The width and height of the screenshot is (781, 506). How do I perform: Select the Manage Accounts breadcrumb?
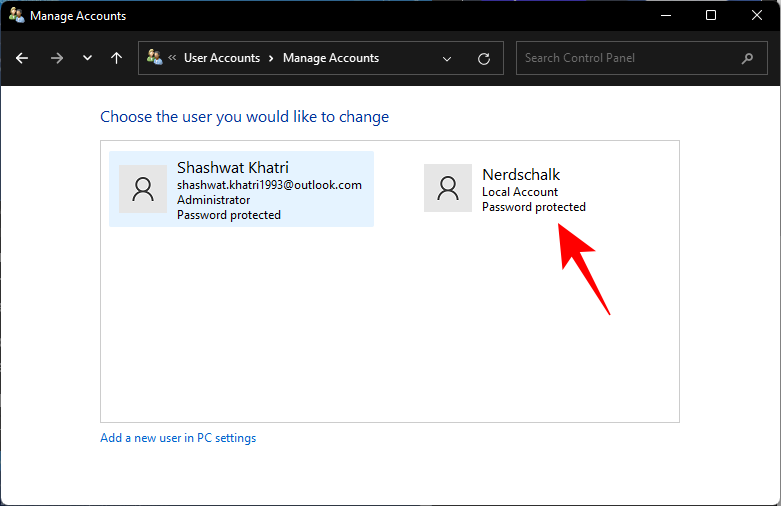tap(330, 58)
